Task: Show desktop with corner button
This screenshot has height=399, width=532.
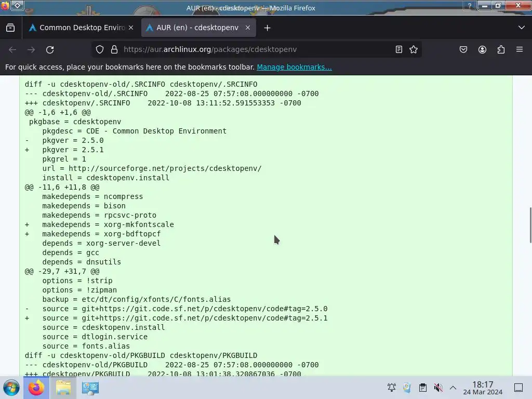Action: (x=518, y=388)
